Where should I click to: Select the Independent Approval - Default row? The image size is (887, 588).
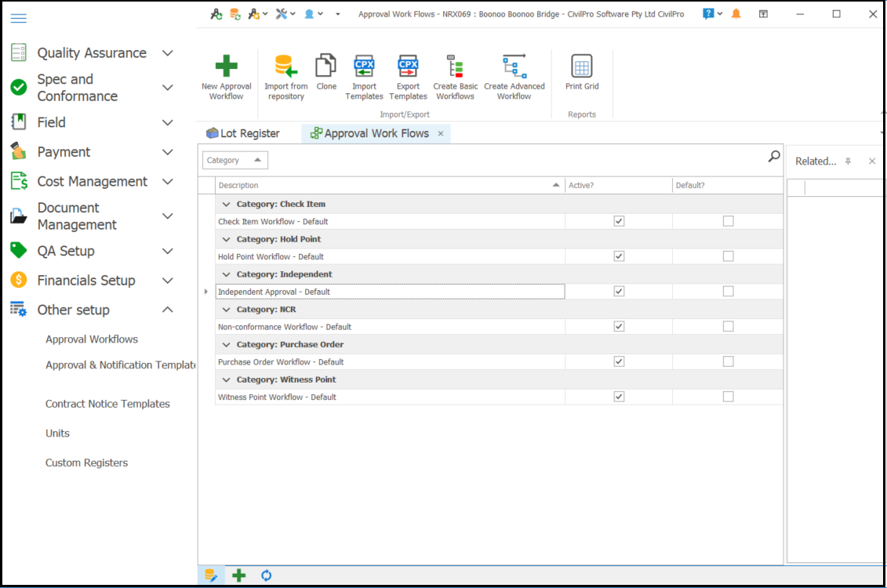pyautogui.click(x=389, y=292)
